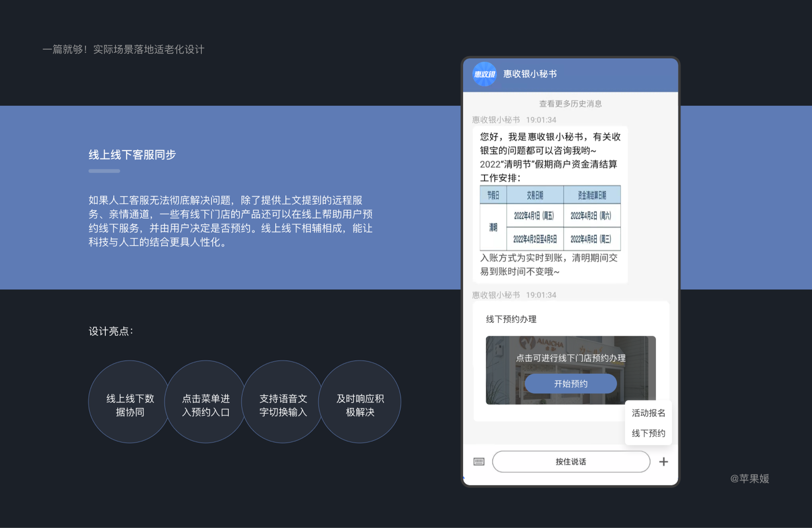
Task: Click the 点击可进行线下门店预约办理 caption
Action: coord(571,358)
